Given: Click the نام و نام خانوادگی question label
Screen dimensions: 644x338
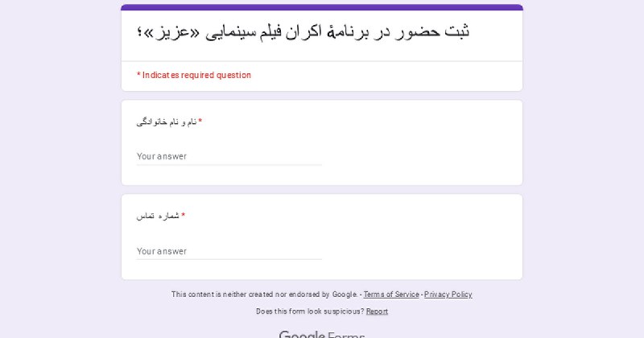Looking at the screenshot, I should pyautogui.click(x=167, y=122).
